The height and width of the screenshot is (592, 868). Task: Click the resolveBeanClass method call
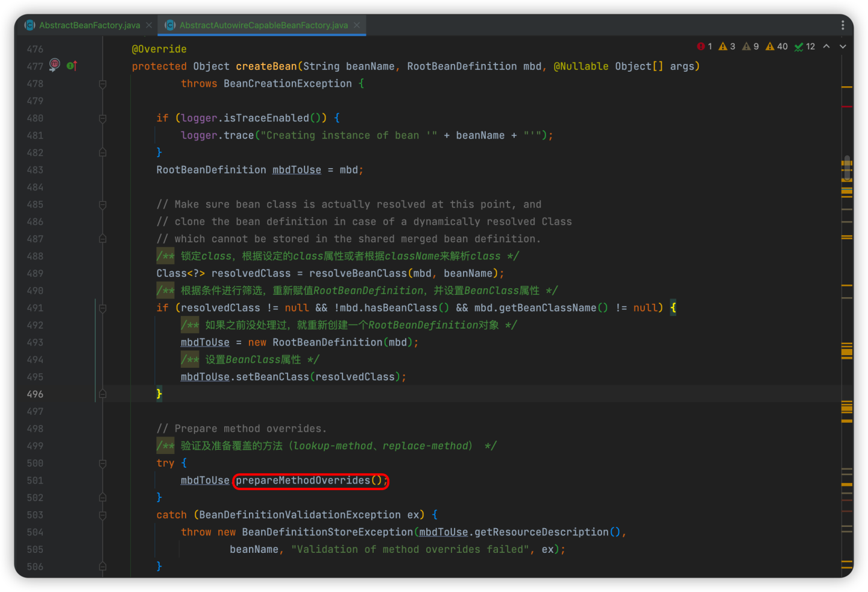358,274
